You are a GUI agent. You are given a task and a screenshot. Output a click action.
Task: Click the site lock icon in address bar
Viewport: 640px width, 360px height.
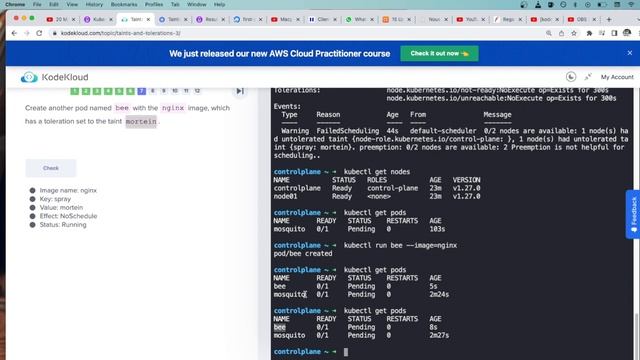coord(55,33)
